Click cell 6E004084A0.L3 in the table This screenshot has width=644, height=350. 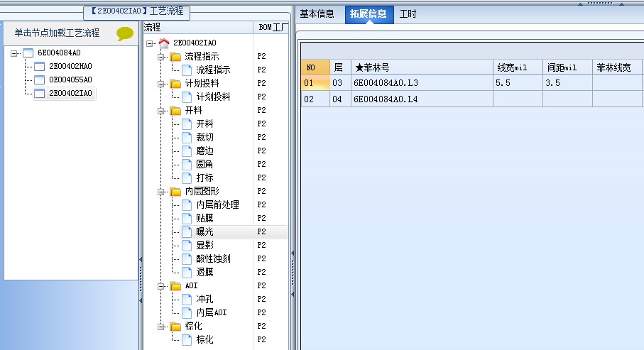[x=422, y=83]
